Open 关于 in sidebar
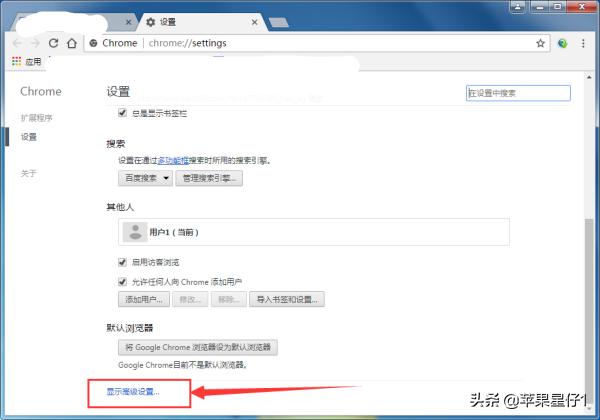The width and height of the screenshot is (600, 420). (x=29, y=173)
